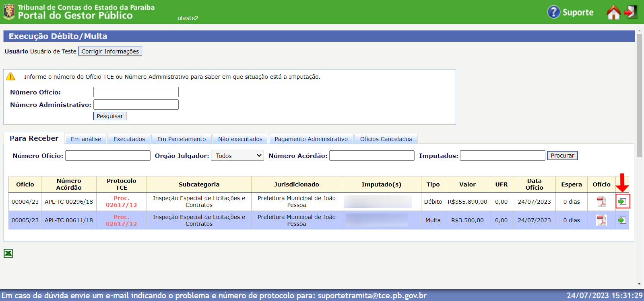Click the Tribunal de Contas crest logo
The width and height of the screenshot is (644, 301).
(9, 11)
